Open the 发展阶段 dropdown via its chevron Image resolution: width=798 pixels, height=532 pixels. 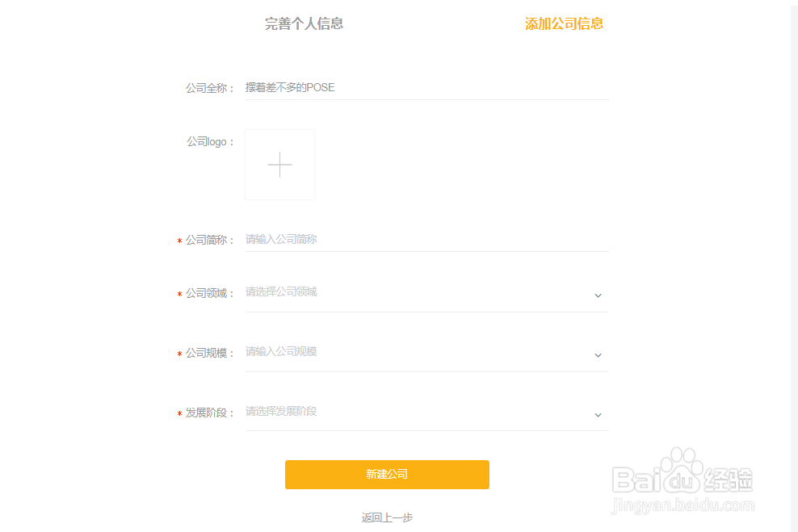(598, 415)
